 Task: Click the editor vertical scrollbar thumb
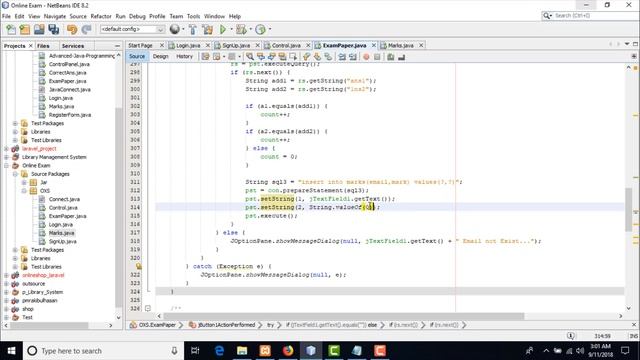[x=629, y=209]
